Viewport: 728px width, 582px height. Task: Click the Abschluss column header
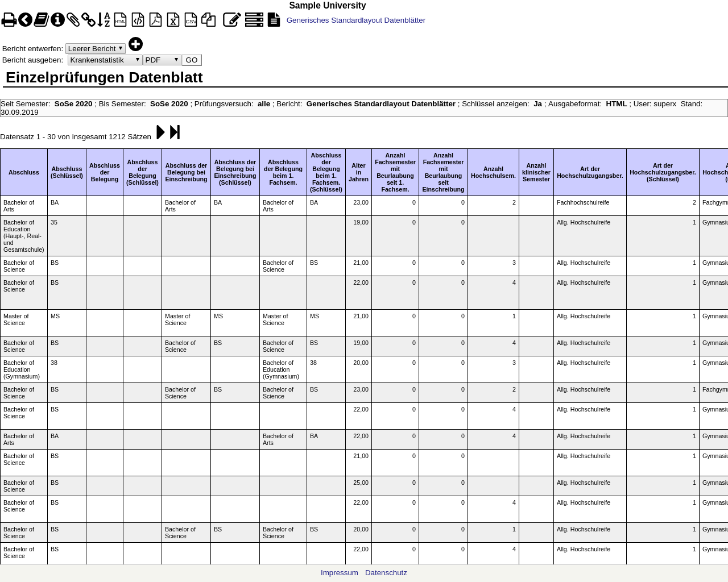(24, 172)
